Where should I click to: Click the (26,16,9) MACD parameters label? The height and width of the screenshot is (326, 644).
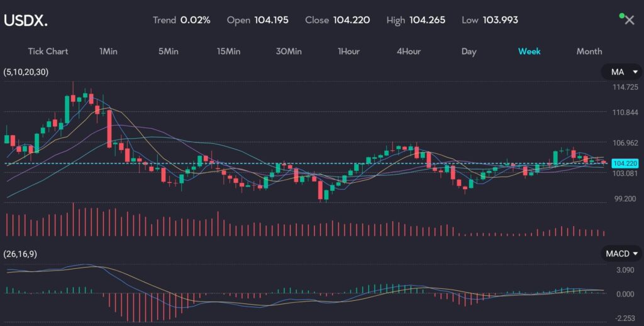click(23, 254)
